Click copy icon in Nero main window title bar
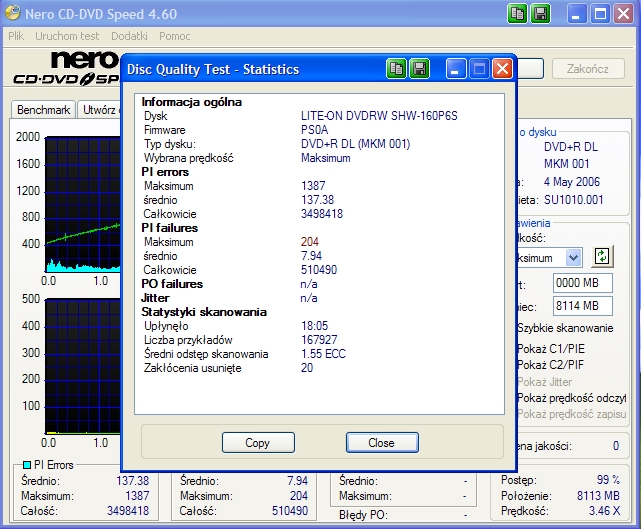Screen dimensions: 641x529 point(518,14)
